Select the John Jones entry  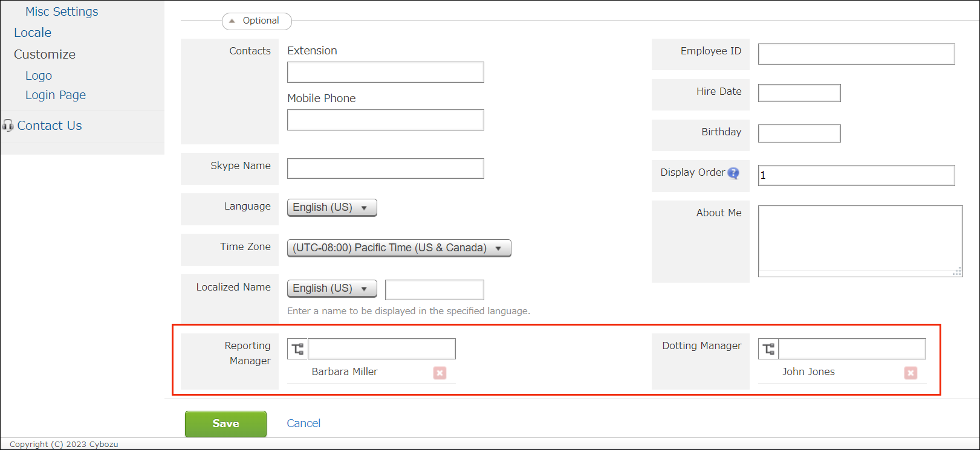(808, 372)
